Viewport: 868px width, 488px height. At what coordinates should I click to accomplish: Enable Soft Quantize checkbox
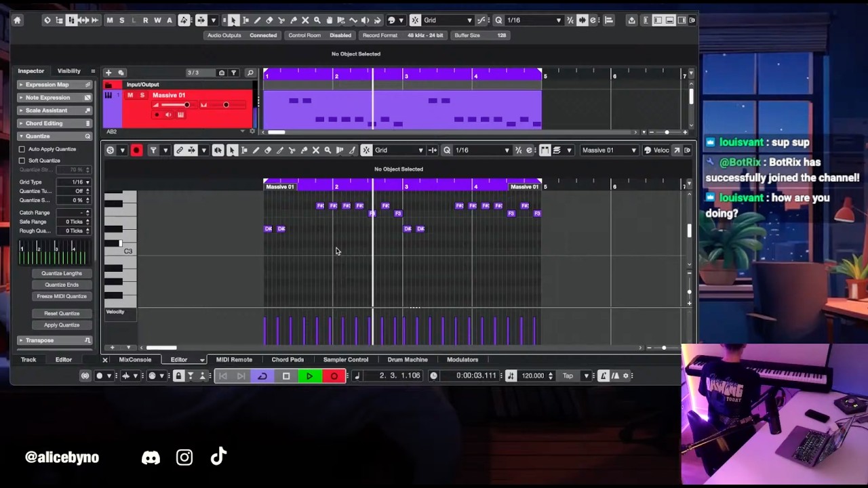coord(22,161)
